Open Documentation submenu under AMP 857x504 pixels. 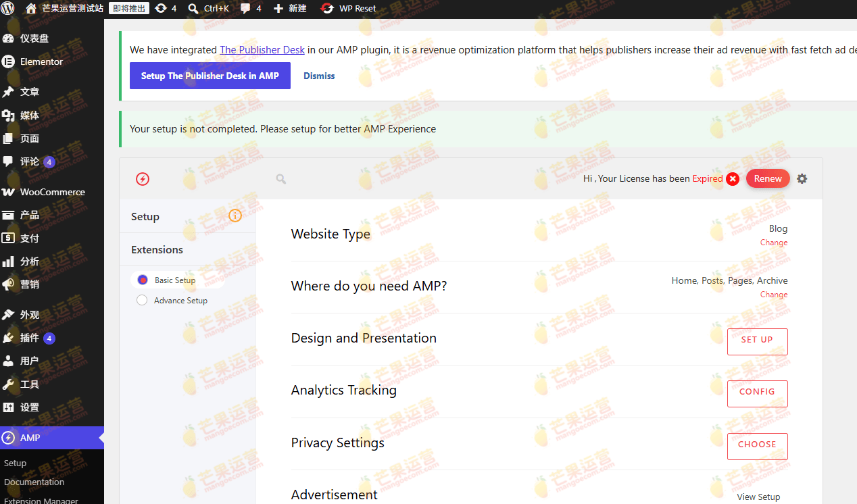[x=34, y=482]
